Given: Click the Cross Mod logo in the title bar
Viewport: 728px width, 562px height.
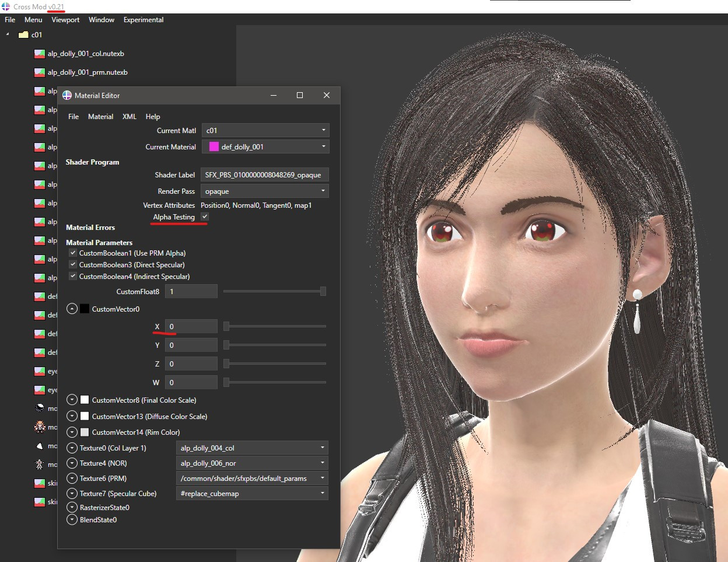Looking at the screenshot, I should pyautogui.click(x=5, y=6).
